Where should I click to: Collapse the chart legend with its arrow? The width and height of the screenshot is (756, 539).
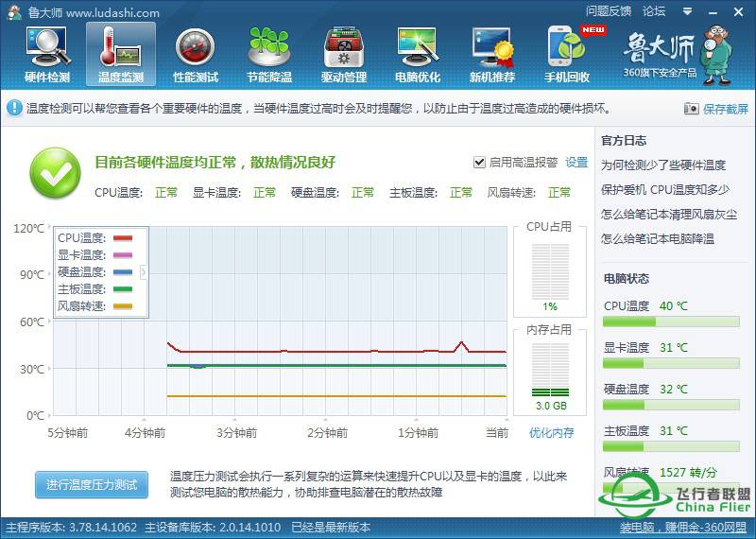(144, 272)
